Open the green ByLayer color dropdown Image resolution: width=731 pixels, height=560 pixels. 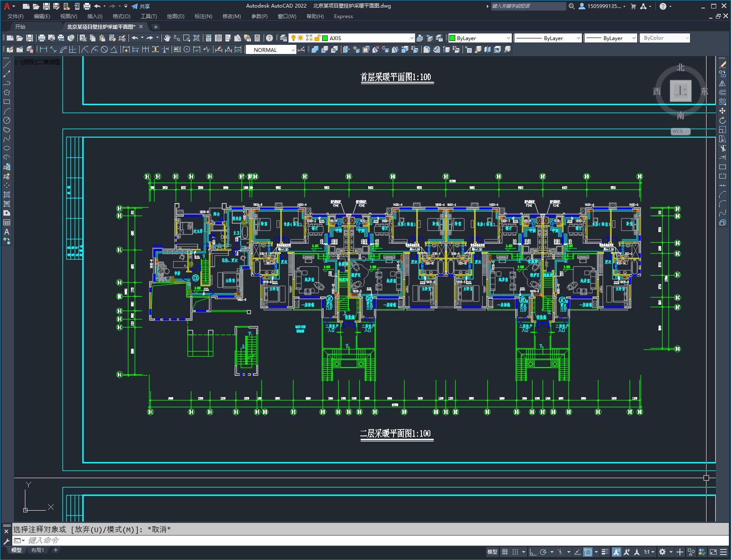pyautogui.click(x=480, y=38)
